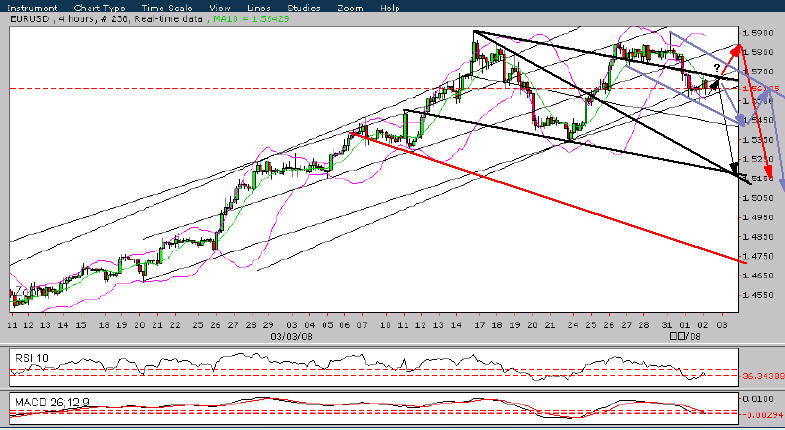785x430 pixels.
Task: Click the red RSI current value readout
Action: click(x=763, y=375)
